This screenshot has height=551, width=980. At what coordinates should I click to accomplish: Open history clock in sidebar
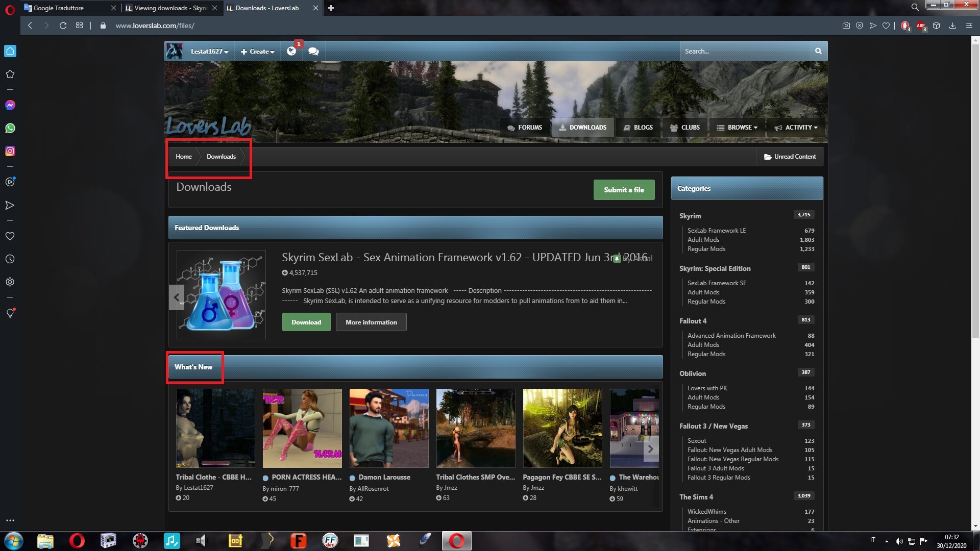point(10,259)
